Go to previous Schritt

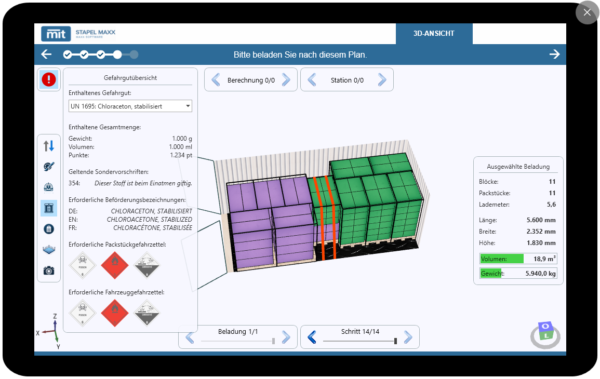click(x=312, y=337)
